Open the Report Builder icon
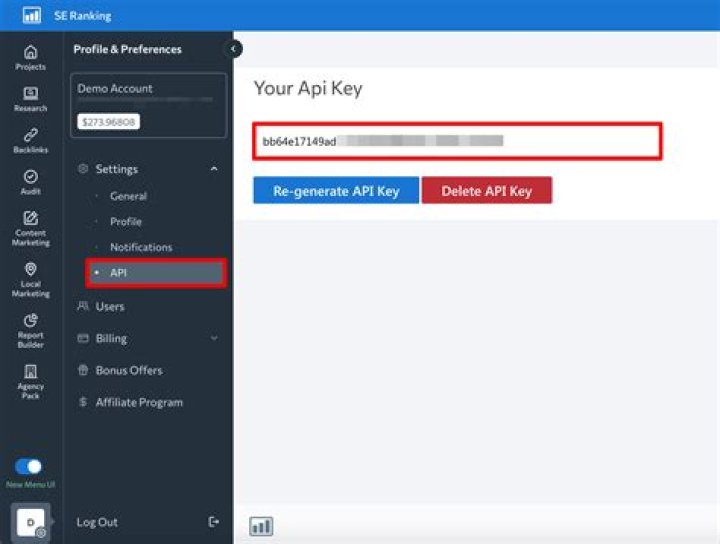This screenshot has height=544, width=720. (31, 320)
